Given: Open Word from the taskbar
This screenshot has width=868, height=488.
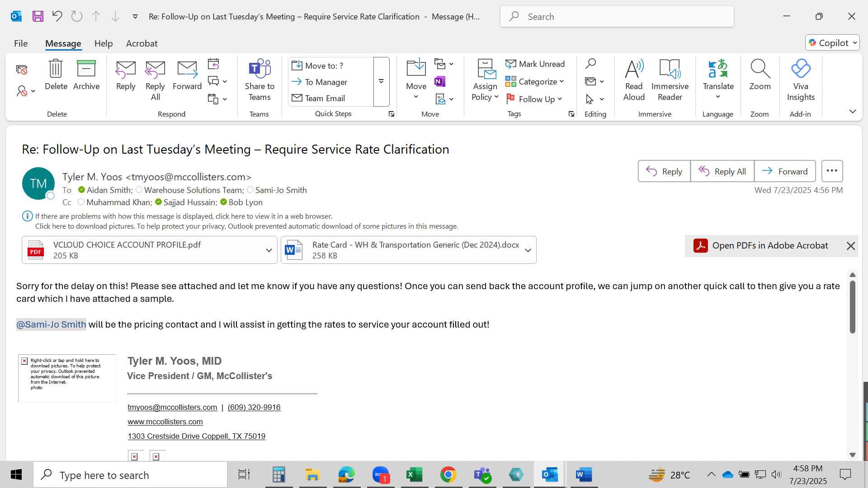Looking at the screenshot, I should click(584, 474).
